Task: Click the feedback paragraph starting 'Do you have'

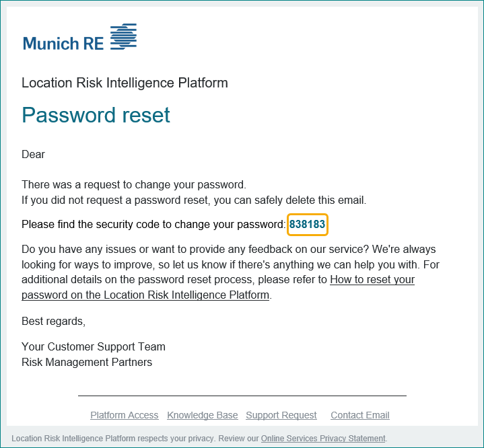Action: click(x=230, y=272)
